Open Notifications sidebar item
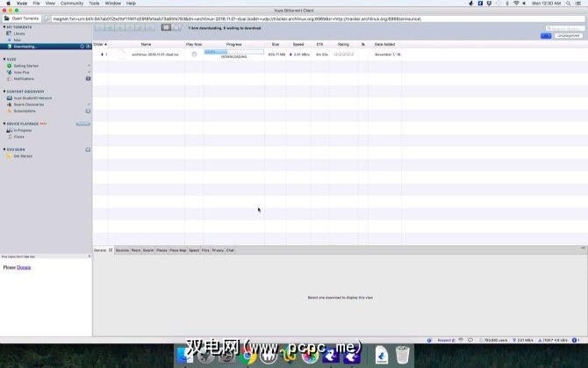Screen dimensions: 588x368 tap(24, 79)
